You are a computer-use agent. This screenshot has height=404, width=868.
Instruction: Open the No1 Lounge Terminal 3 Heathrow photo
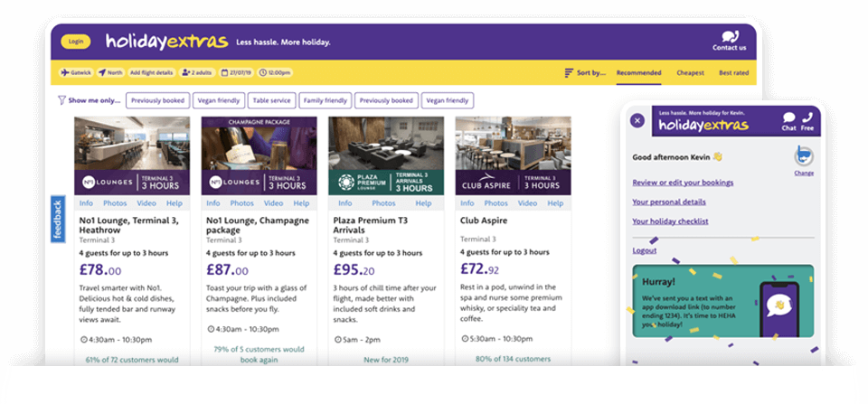click(x=132, y=155)
